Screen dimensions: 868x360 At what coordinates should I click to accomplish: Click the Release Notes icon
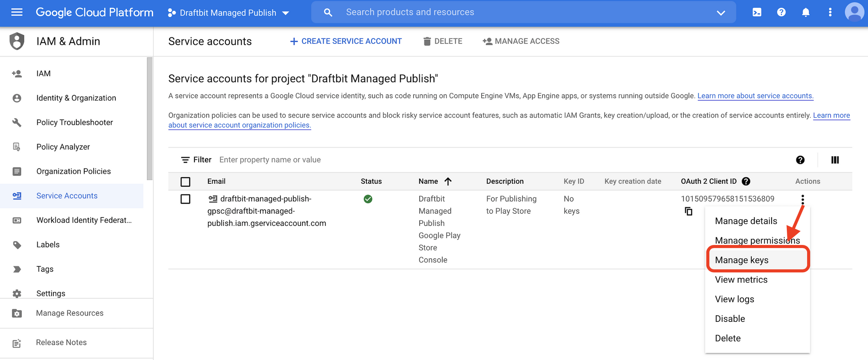coord(17,343)
